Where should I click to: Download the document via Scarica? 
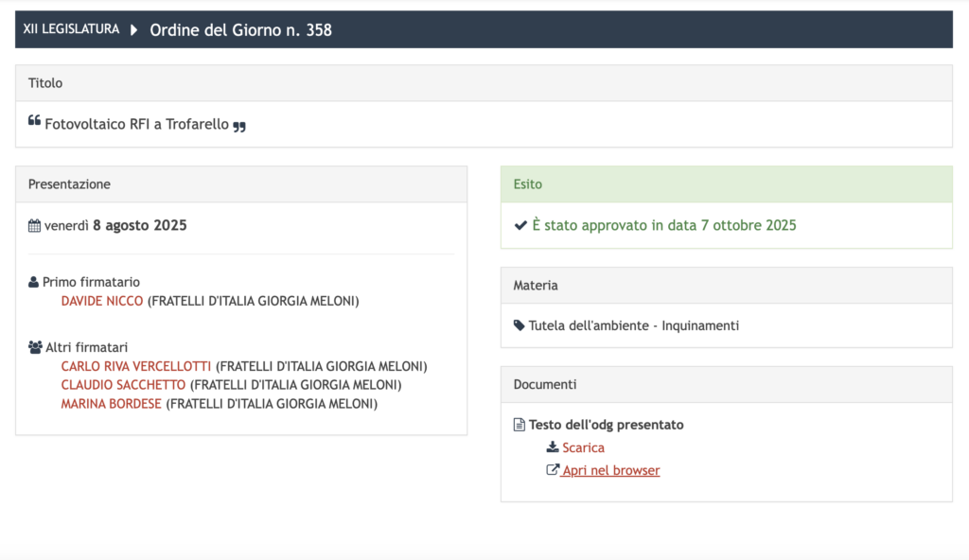click(583, 447)
